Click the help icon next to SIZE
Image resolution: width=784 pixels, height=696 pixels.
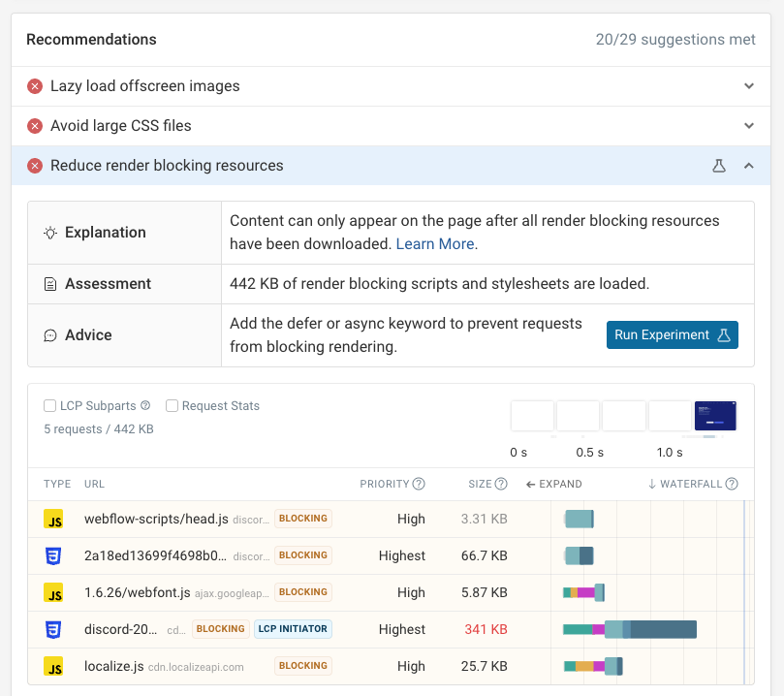coord(501,484)
